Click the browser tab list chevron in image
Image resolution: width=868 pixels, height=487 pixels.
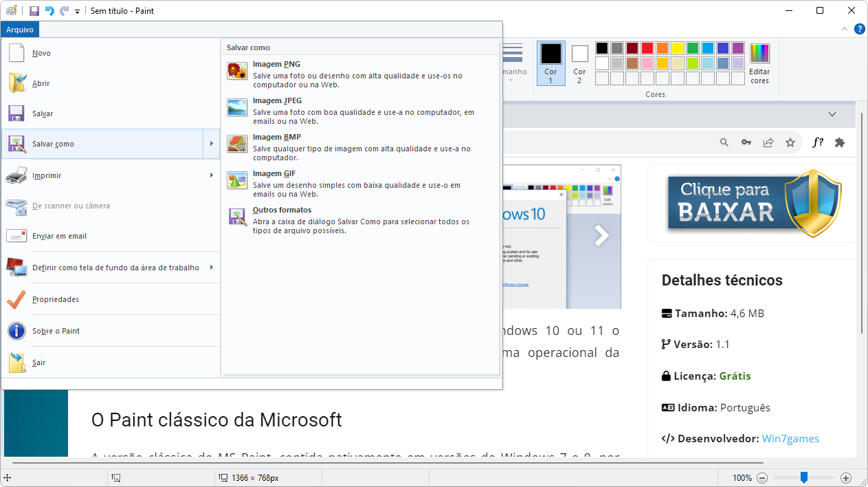pyautogui.click(x=832, y=114)
